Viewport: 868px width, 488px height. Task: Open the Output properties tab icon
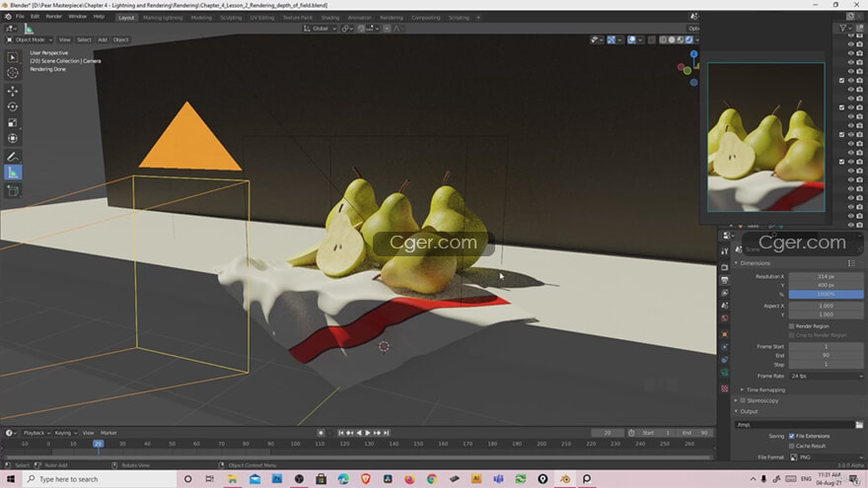726,280
